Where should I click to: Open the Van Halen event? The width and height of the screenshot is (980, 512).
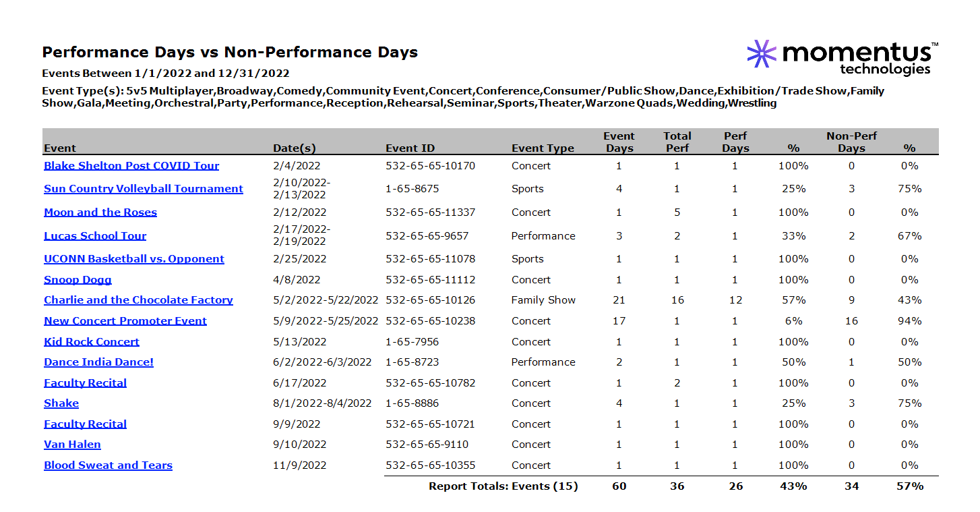click(72, 445)
